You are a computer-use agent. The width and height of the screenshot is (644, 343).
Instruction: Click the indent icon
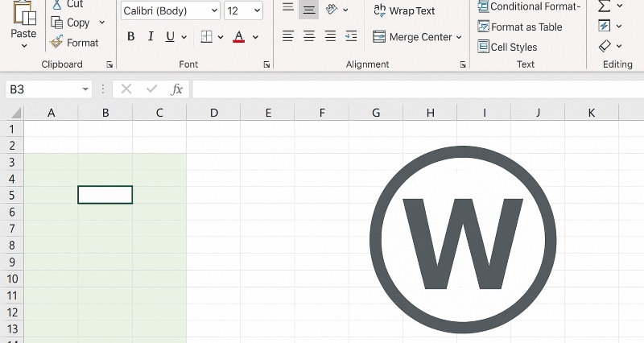(351, 36)
